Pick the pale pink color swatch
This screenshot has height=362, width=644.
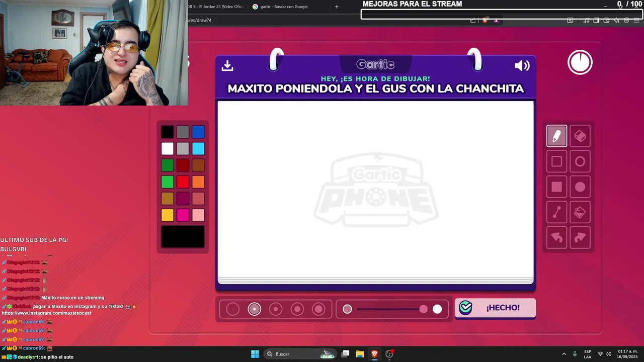[x=198, y=215]
